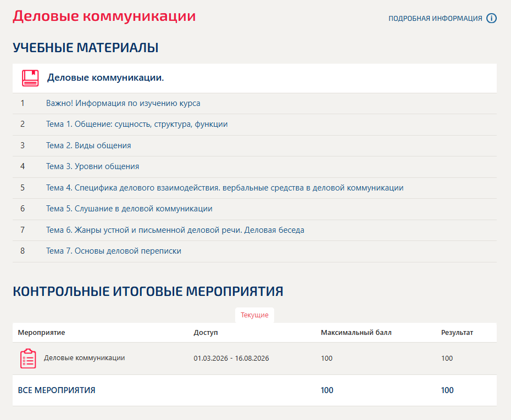The image size is (511, 420).
Task: Click the Максимальный балл column header
Action: [356, 332]
